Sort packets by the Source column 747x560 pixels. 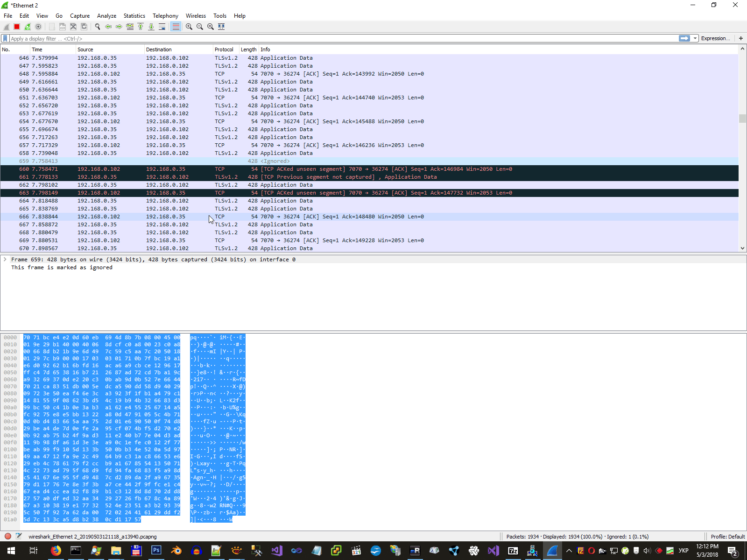pyautogui.click(x=110, y=49)
